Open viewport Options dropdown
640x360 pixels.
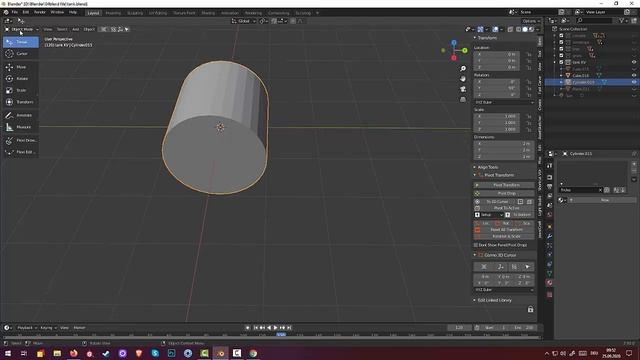click(531, 21)
